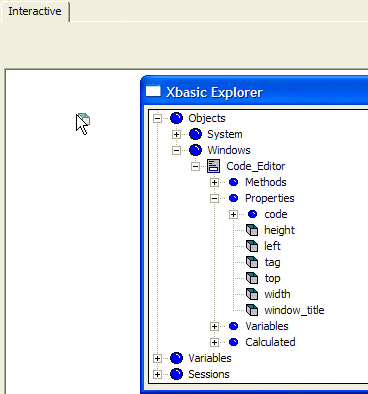Select the Windows tree label
This screenshot has width=368, height=394.
pyautogui.click(x=229, y=150)
